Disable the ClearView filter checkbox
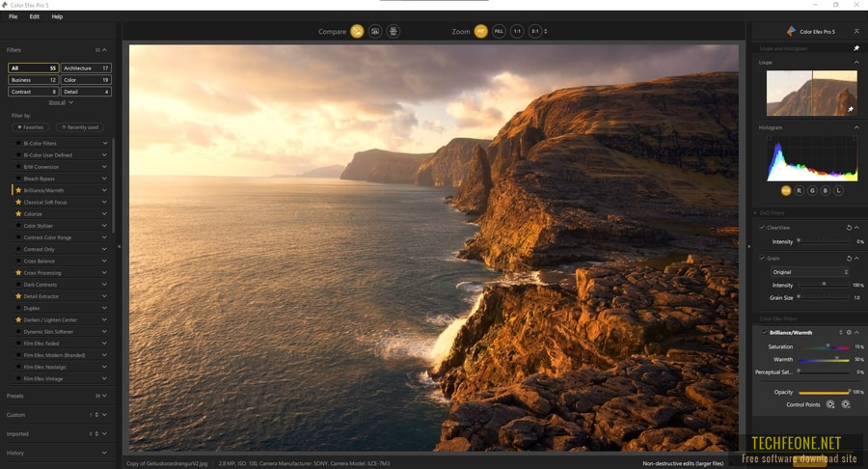This screenshot has height=469, width=868. [762, 228]
